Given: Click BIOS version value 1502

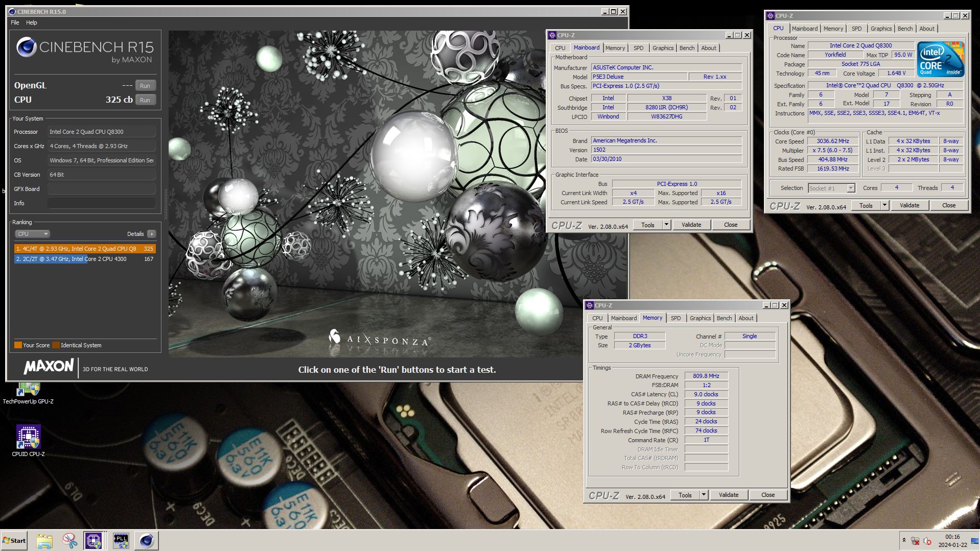Looking at the screenshot, I should [666, 150].
